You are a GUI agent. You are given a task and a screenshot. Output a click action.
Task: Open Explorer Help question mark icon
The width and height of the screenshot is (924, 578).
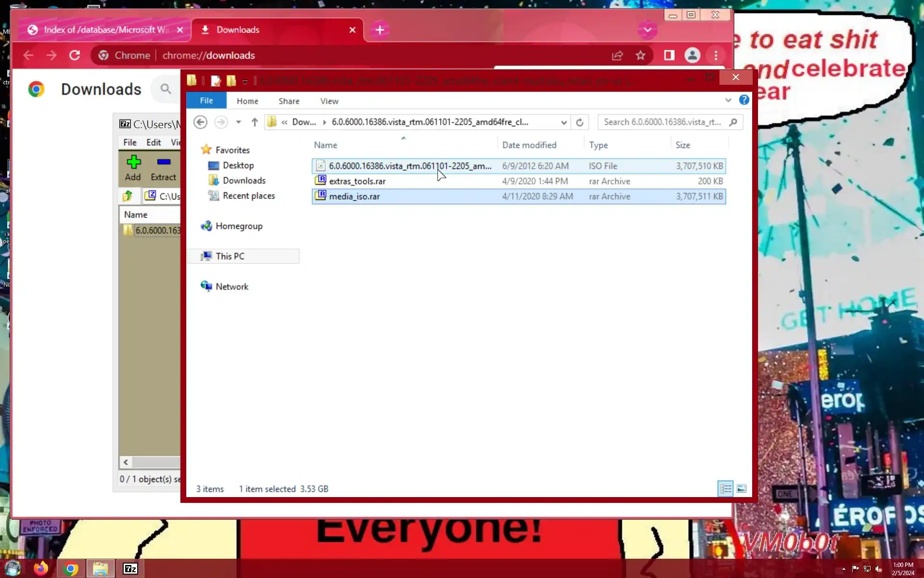click(x=744, y=100)
